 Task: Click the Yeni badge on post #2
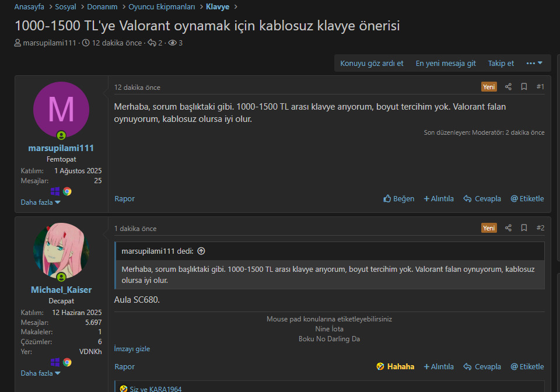point(489,228)
